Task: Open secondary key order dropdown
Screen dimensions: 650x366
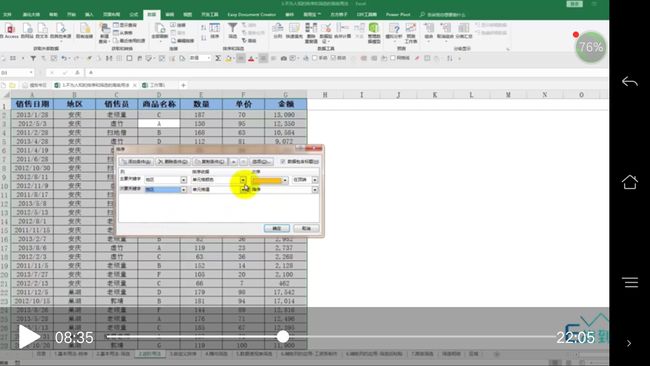Action: pos(315,189)
